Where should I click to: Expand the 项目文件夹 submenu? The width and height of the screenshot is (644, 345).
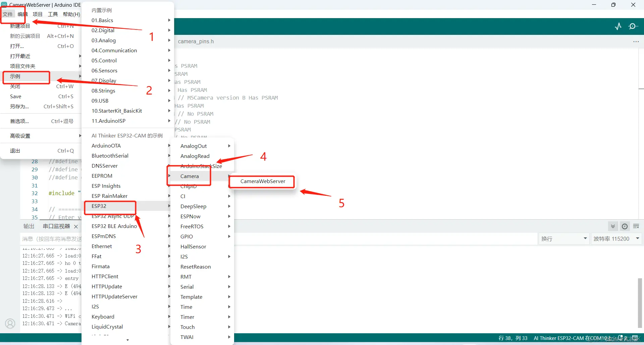[41, 66]
